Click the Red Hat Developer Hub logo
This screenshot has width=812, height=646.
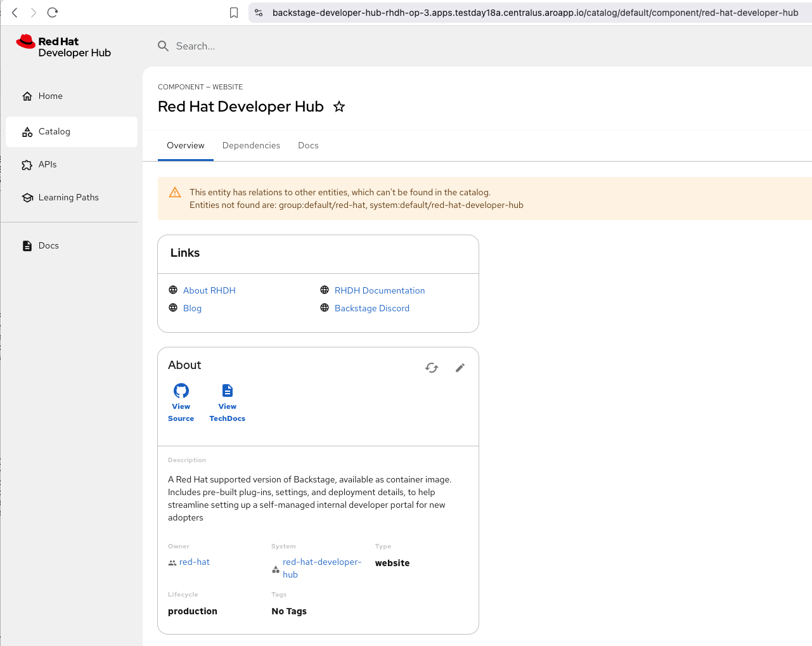pos(63,47)
